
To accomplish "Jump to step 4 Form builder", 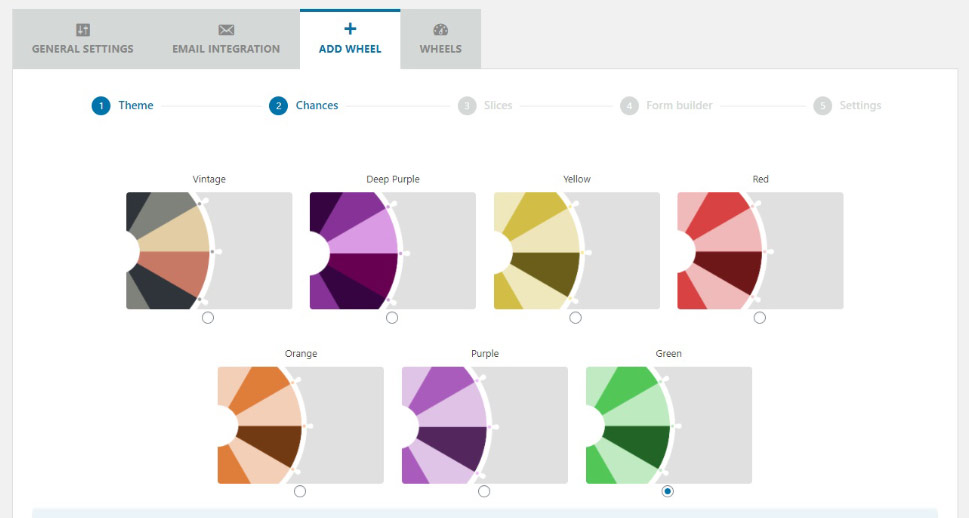I will pos(666,106).
